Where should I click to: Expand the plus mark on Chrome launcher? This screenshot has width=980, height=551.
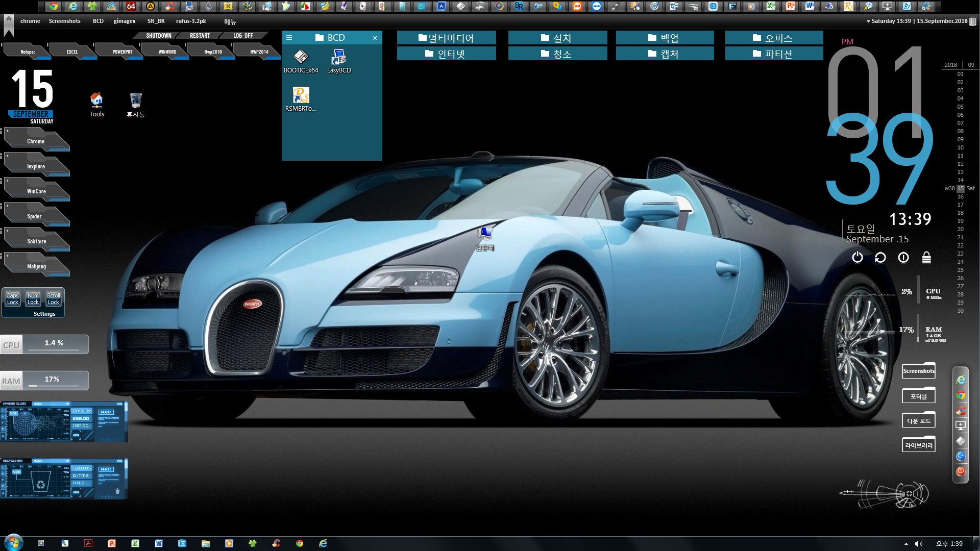[7, 131]
